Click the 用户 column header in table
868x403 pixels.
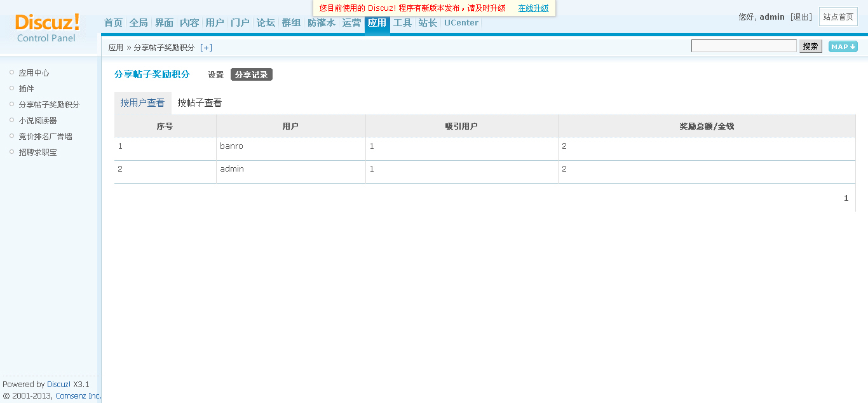[290, 126]
